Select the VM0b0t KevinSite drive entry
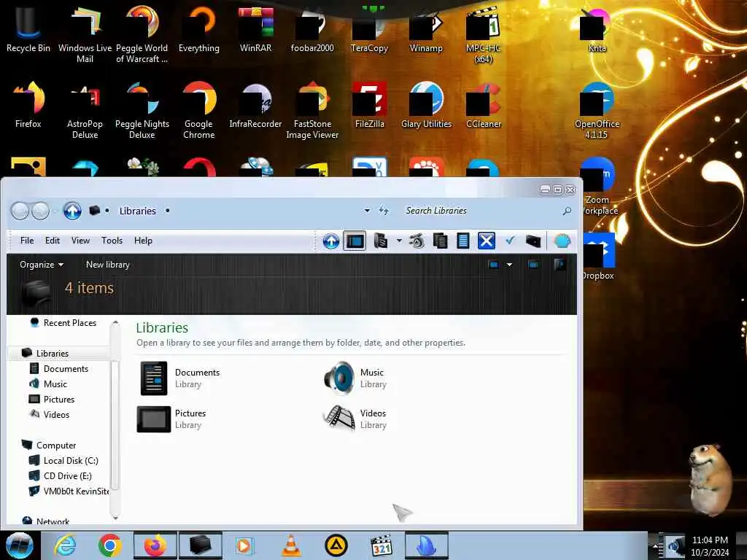Image resolution: width=747 pixels, height=560 pixels. [75, 491]
